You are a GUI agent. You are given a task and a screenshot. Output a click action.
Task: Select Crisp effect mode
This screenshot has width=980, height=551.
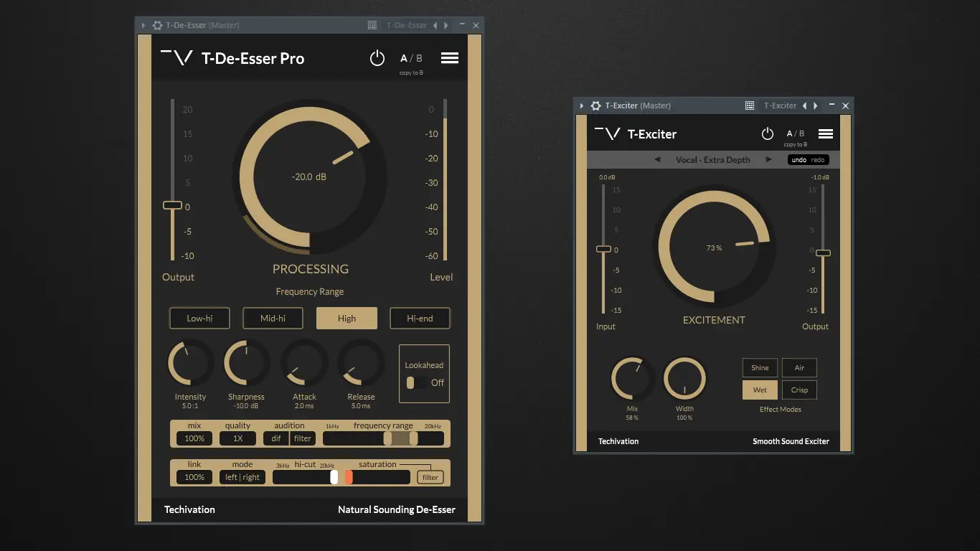(x=799, y=390)
